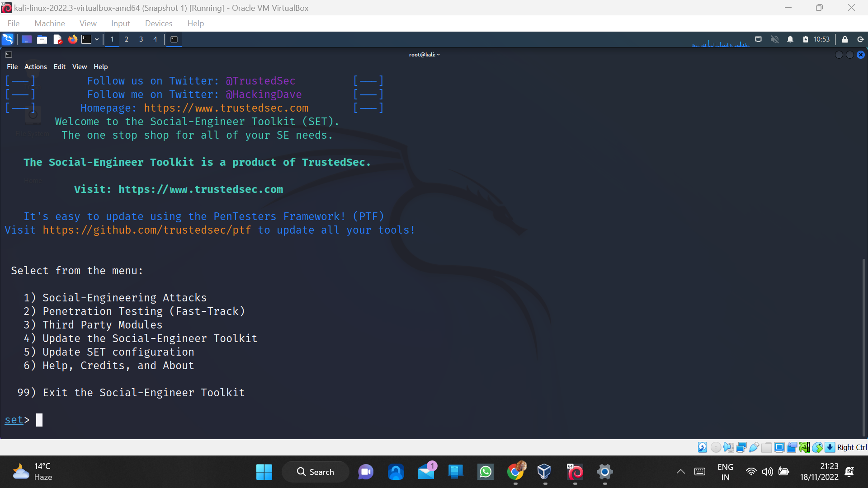The width and height of the screenshot is (868, 488).
Task: Toggle network adapter via VirtualBox status bar icon
Action: pos(741,447)
